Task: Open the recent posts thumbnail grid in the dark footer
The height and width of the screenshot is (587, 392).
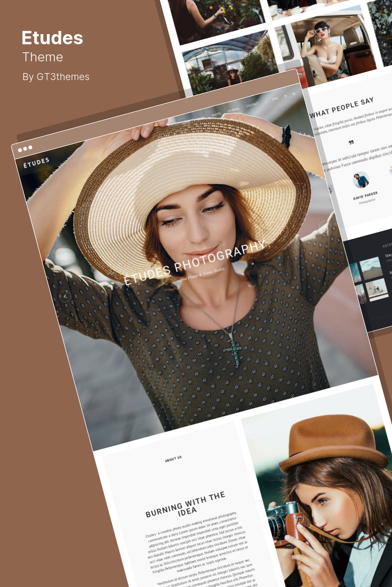Action: pos(369,280)
